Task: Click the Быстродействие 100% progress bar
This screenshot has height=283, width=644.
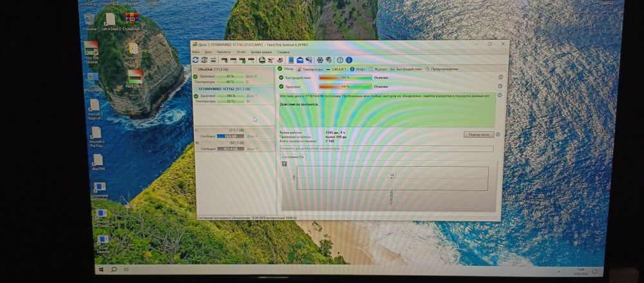Action: (x=345, y=77)
